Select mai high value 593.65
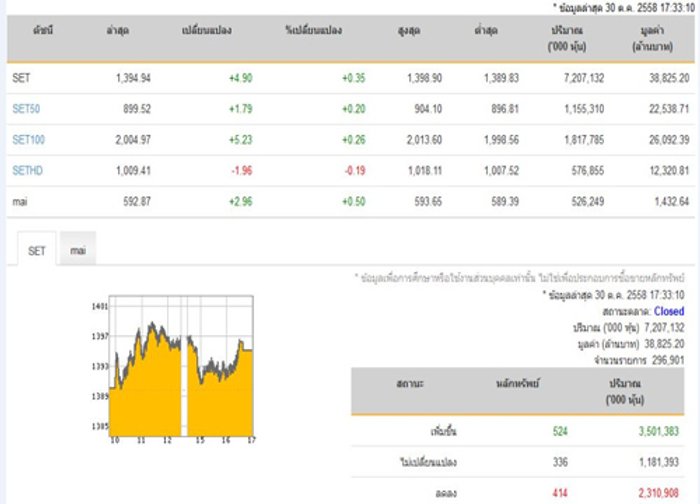The width and height of the screenshot is (700, 504). [428, 201]
